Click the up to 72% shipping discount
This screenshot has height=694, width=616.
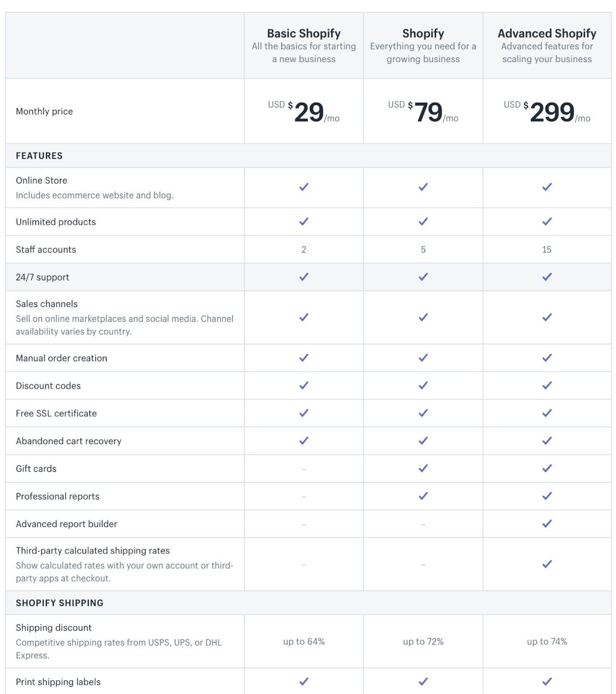click(x=423, y=642)
